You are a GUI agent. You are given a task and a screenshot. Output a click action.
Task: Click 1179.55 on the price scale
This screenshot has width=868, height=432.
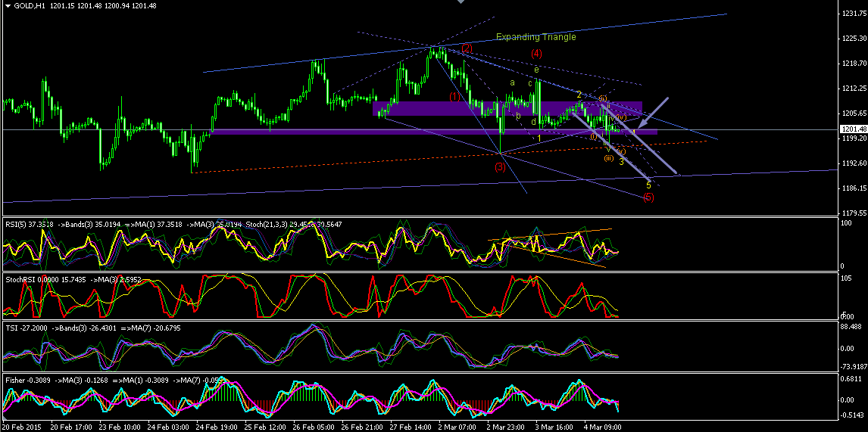tap(853, 213)
